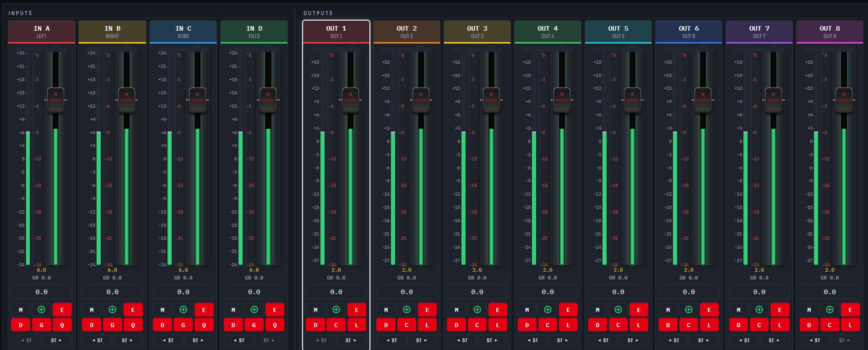
Task: Click the green circle-plus icon on IN A
Action: pyautogui.click(x=41, y=310)
